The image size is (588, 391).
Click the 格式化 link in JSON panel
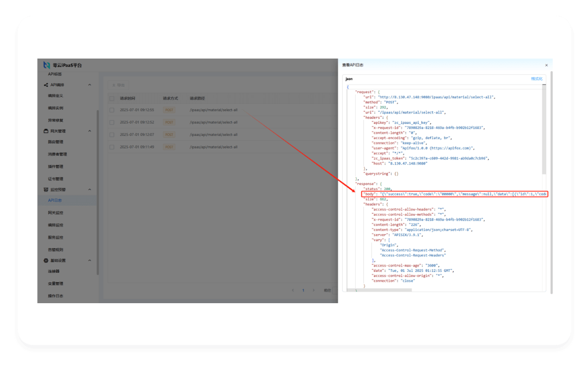(x=536, y=79)
